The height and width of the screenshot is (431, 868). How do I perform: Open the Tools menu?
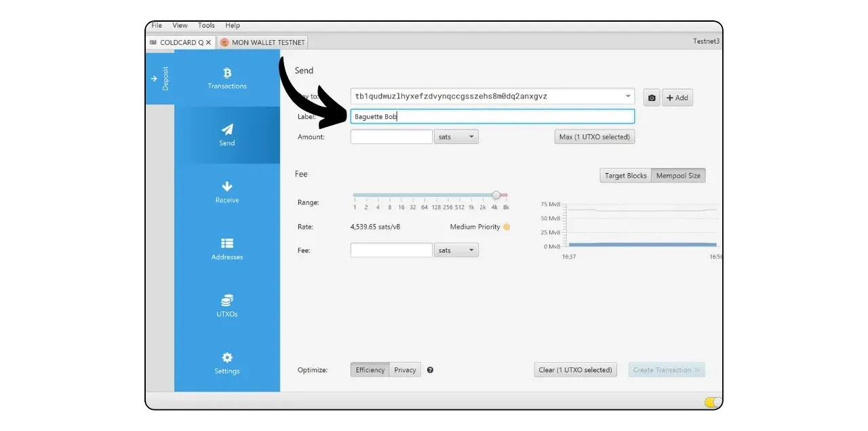tap(206, 26)
